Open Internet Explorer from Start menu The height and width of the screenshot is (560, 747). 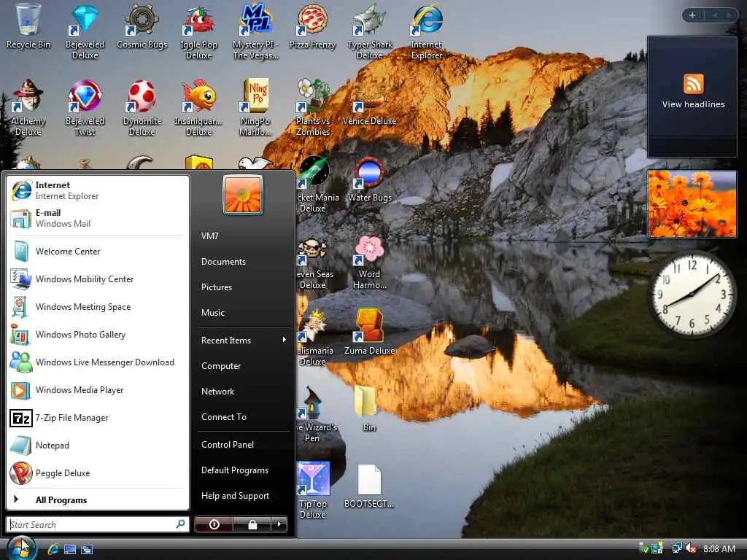point(98,190)
